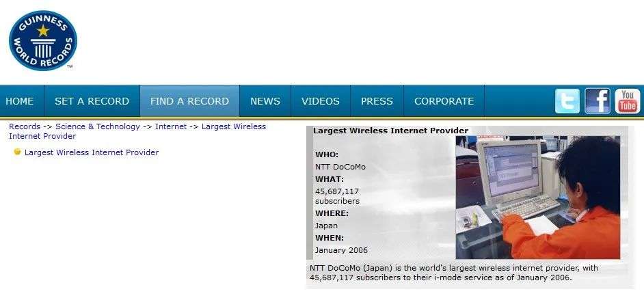Select the FIND A RECORD menu
The image size is (644, 298).
coord(189,101)
